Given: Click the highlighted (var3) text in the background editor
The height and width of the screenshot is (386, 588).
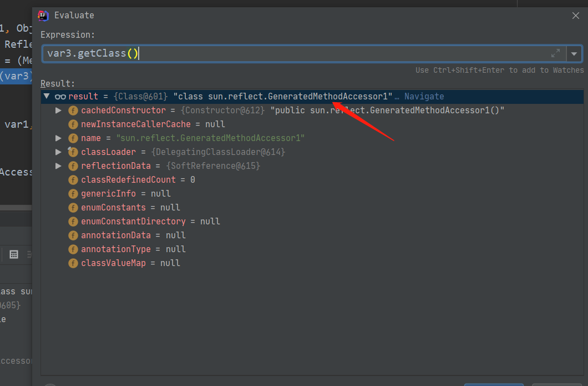Looking at the screenshot, I should (15, 76).
